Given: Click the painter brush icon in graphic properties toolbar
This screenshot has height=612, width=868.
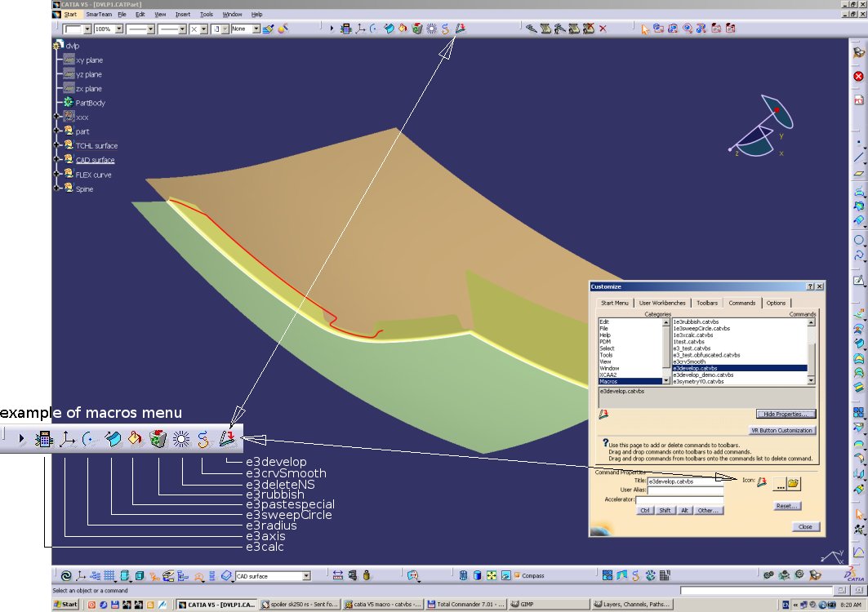Looking at the screenshot, I should click(268, 29).
